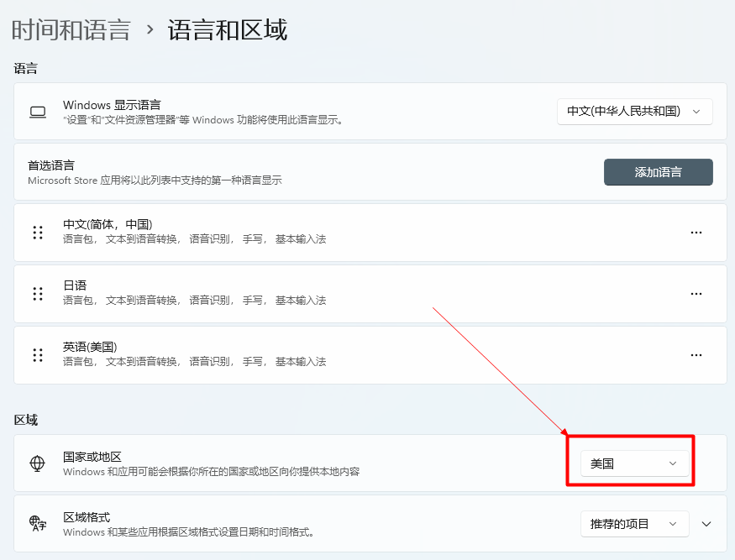Click the 首选语言 heading row

tap(252, 172)
